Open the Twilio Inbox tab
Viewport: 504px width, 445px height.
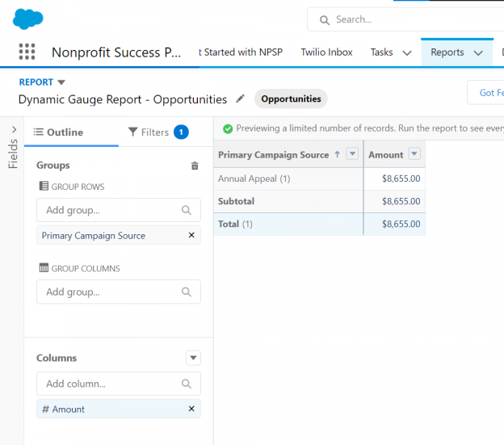click(x=326, y=52)
